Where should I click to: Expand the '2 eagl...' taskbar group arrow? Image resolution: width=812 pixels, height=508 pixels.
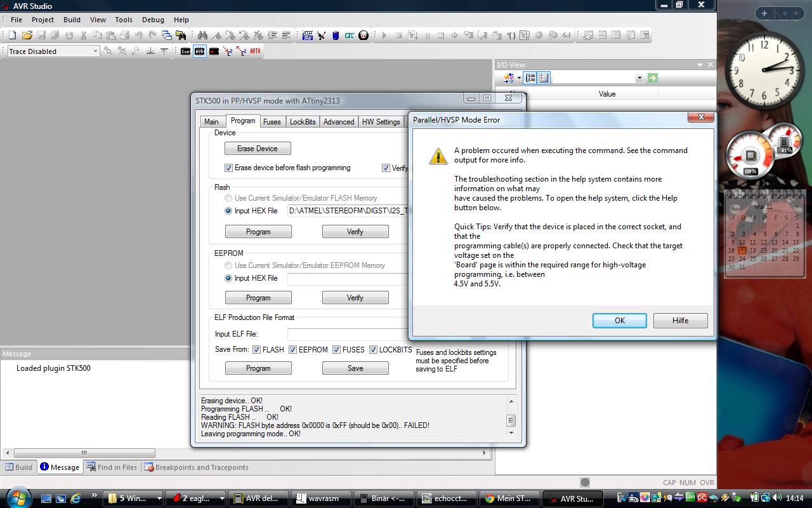(221, 498)
